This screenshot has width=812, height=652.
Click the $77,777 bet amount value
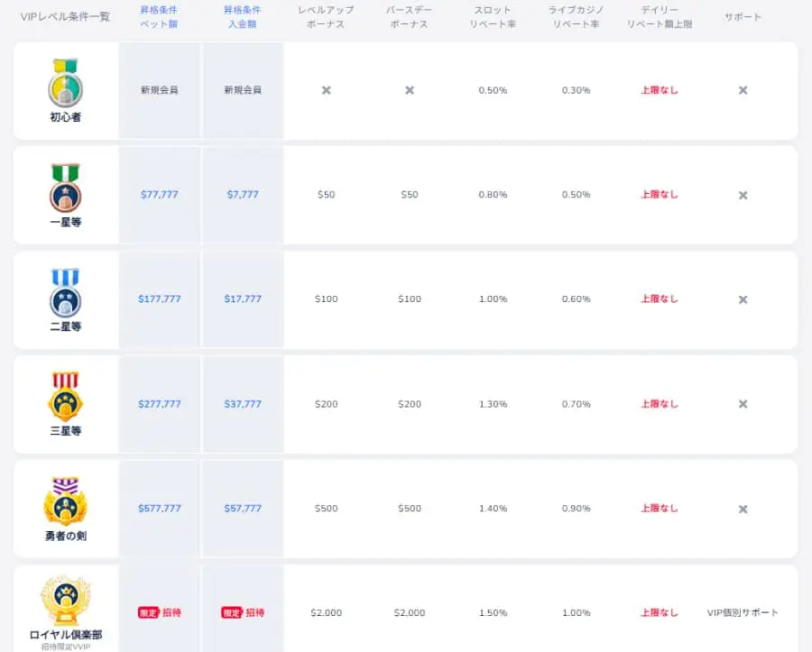(159, 195)
